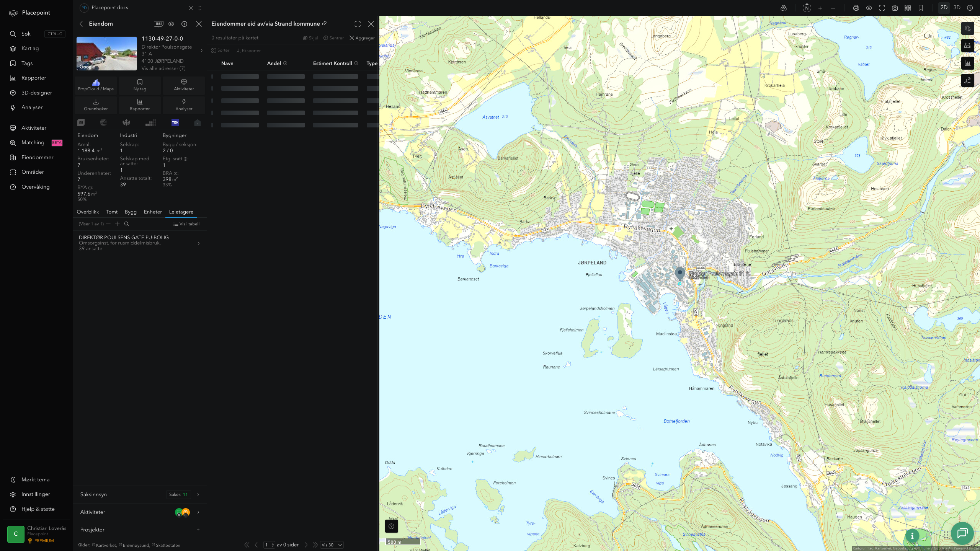
Task: Open Kartverket source link
Action: [104, 545]
